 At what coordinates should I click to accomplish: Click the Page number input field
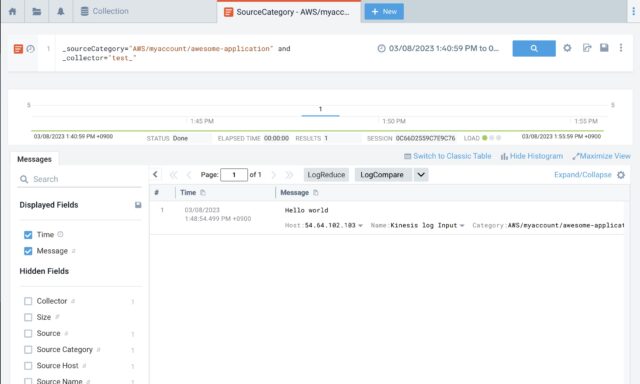click(234, 175)
